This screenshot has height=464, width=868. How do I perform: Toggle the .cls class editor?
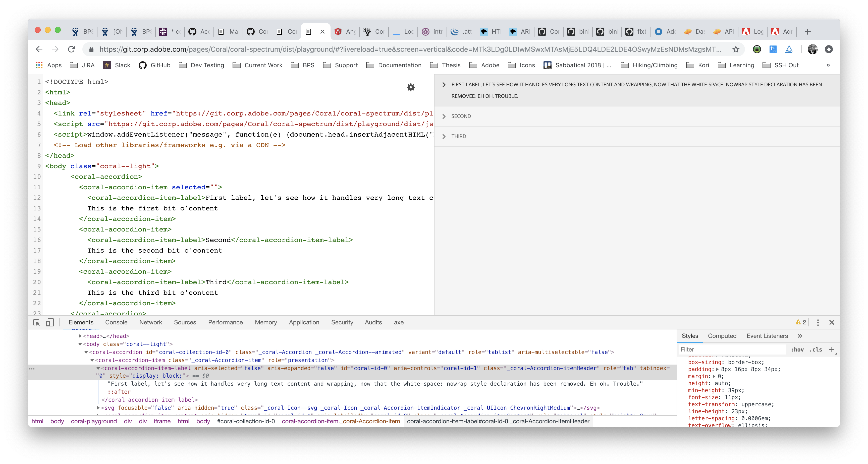pyautogui.click(x=816, y=350)
